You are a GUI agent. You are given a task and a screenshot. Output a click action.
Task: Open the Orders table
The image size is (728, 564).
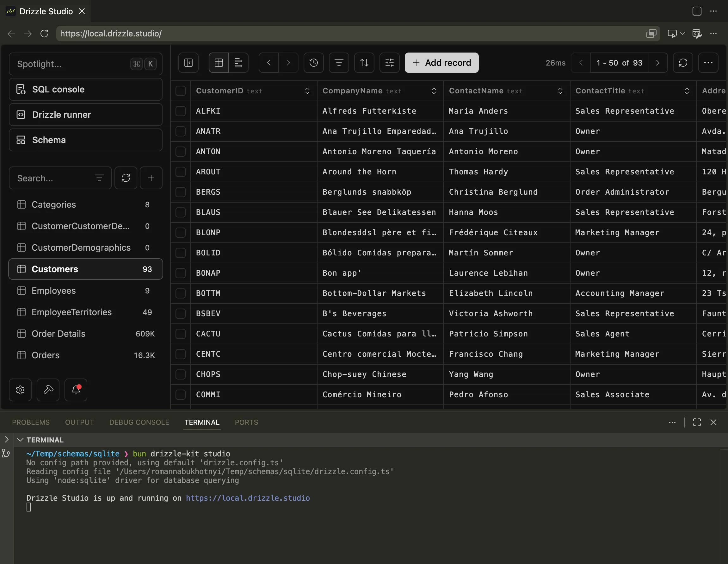(86, 355)
